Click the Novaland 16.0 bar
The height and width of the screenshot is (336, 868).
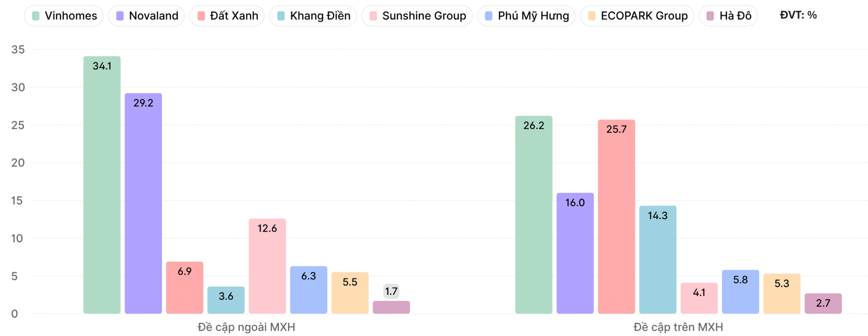coord(575,253)
